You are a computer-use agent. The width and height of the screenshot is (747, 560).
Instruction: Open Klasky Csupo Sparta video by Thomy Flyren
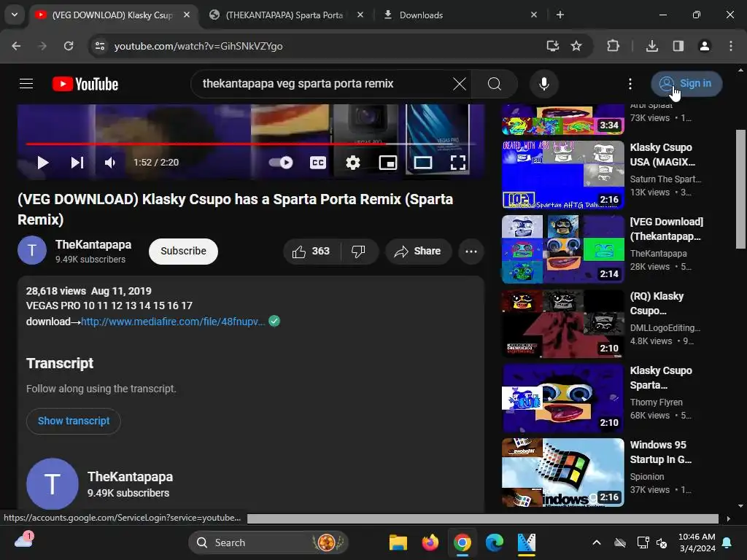(x=563, y=398)
